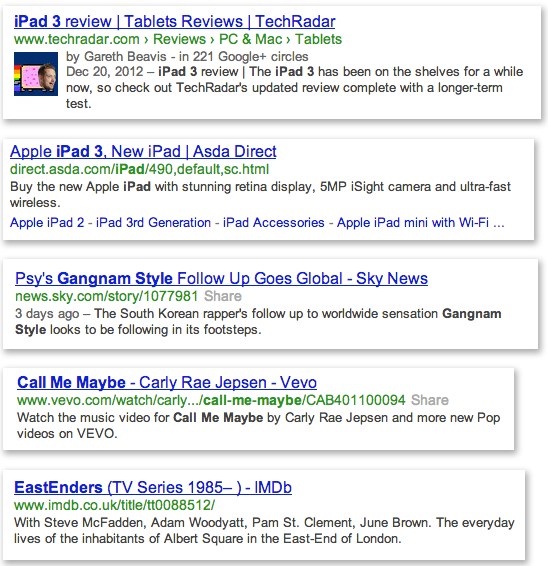Open Apple iPad mini with Wi-Fi sitelink
This screenshot has height=566, width=548.
[x=421, y=222]
